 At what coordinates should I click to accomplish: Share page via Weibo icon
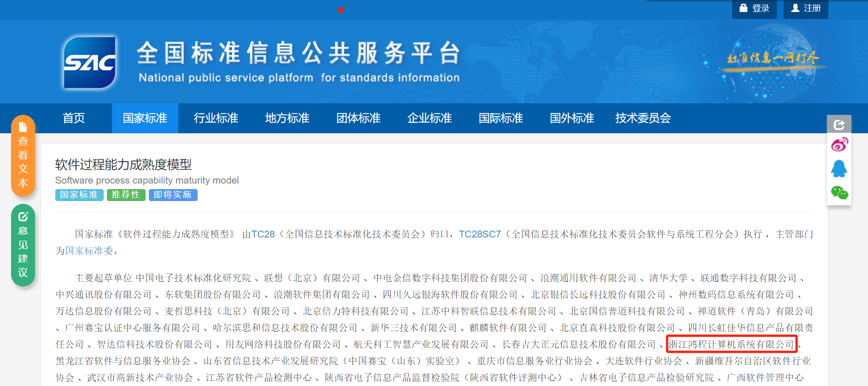point(839,145)
